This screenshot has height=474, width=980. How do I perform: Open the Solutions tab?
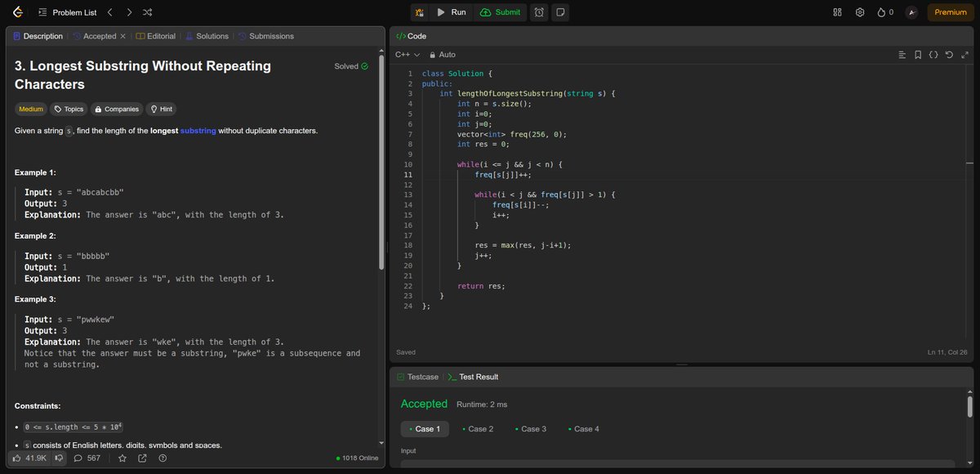pos(207,36)
